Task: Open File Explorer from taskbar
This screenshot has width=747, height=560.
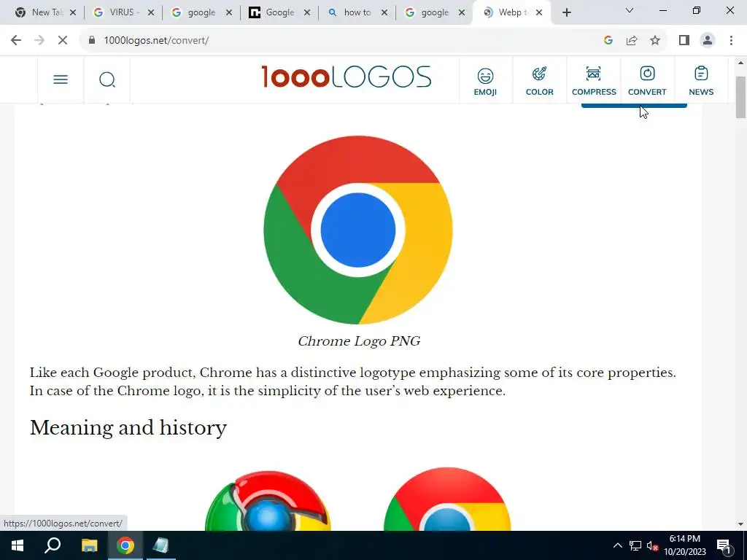Action: pos(89,545)
